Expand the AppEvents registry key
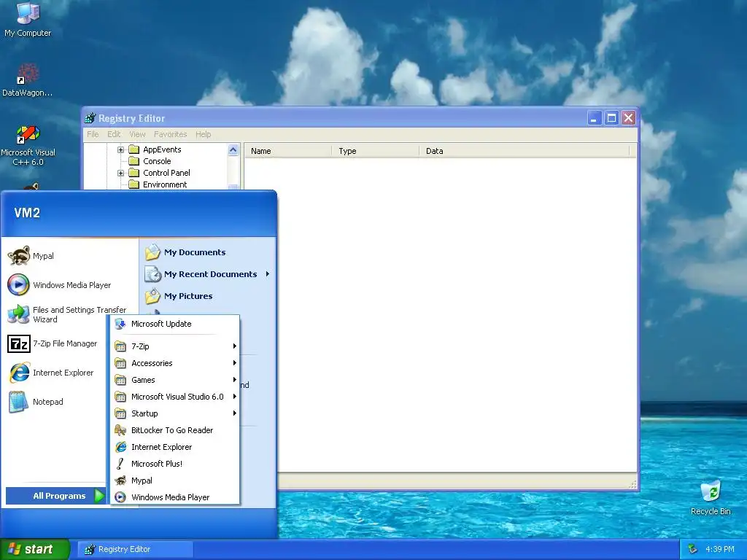This screenshot has width=747, height=560. coord(120,149)
